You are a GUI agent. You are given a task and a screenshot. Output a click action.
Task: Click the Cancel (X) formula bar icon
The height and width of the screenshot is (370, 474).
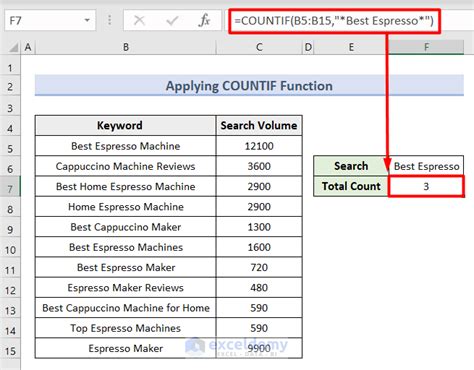pyautogui.click(x=139, y=21)
